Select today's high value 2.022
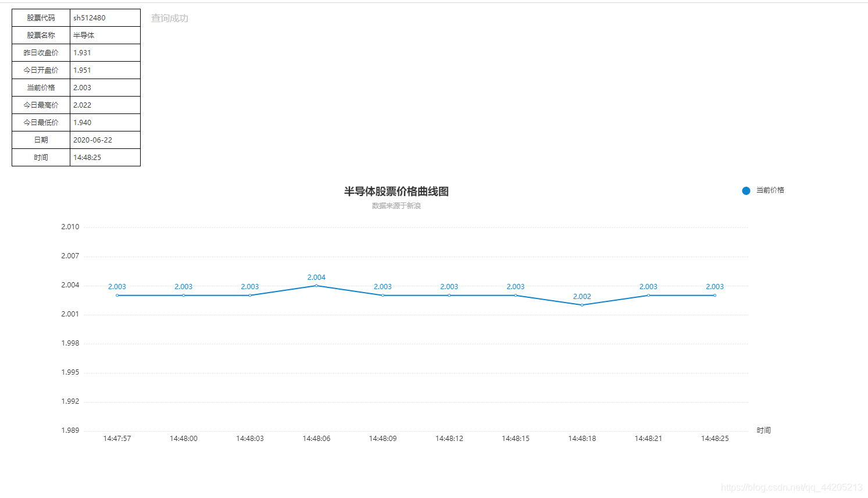This screenshot has height=498, width=868. tap(105, 105)
